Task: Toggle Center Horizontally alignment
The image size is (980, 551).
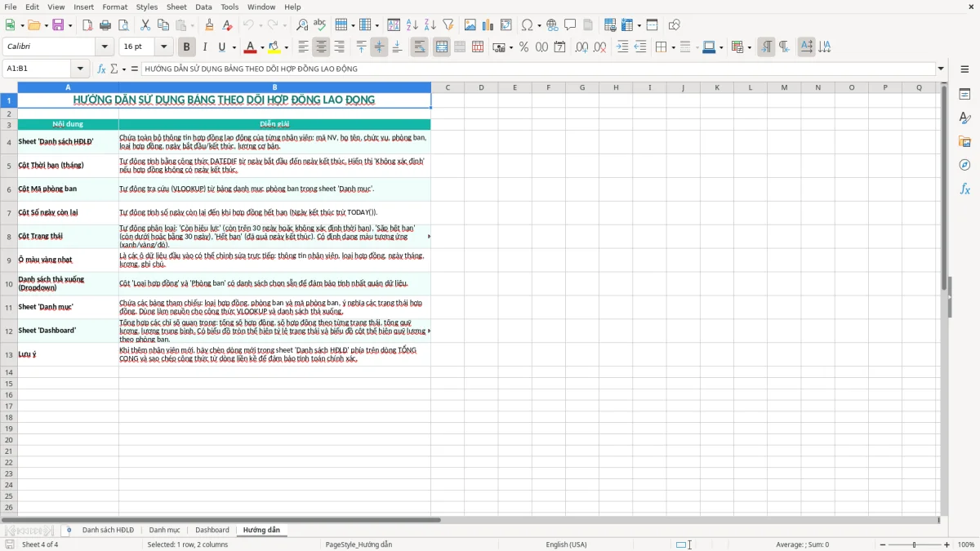Action: (x=321, y=47)
